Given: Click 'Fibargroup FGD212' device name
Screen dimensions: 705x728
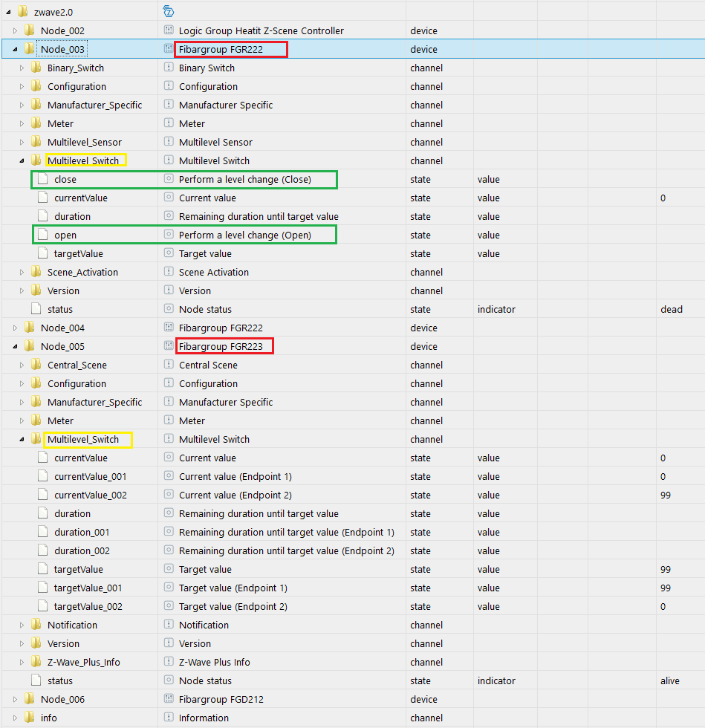Looking at the screenshot, I should pos(221,699).
